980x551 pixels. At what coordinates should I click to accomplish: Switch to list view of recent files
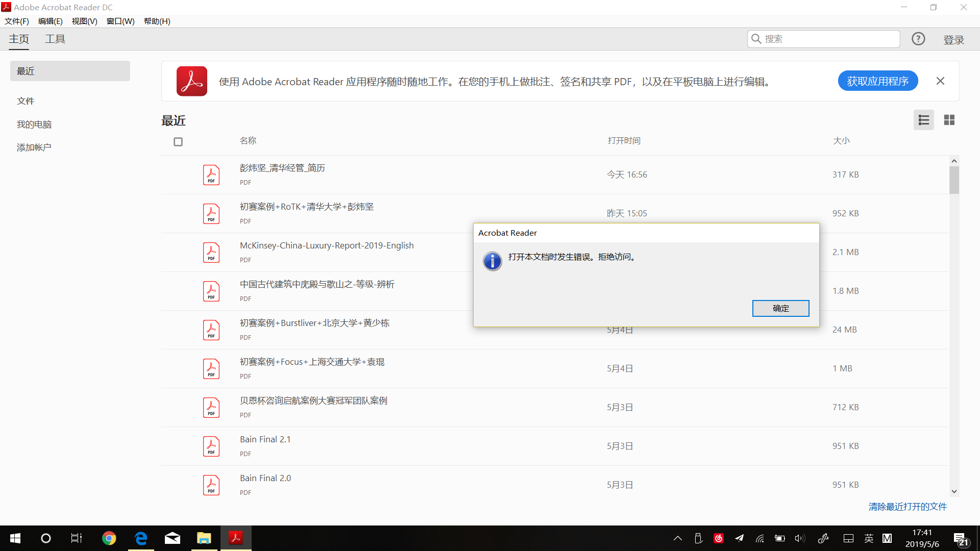tap(923, 120)
